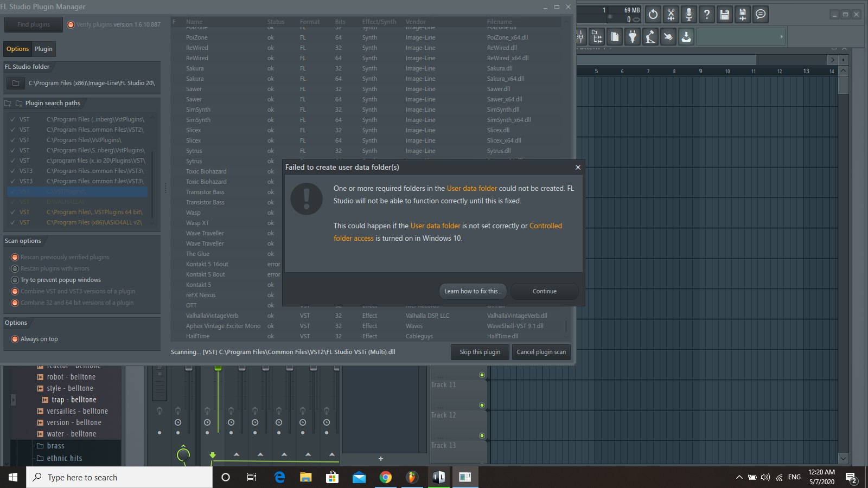Click the green routing arrow on selected mixer track

[213, 455]
